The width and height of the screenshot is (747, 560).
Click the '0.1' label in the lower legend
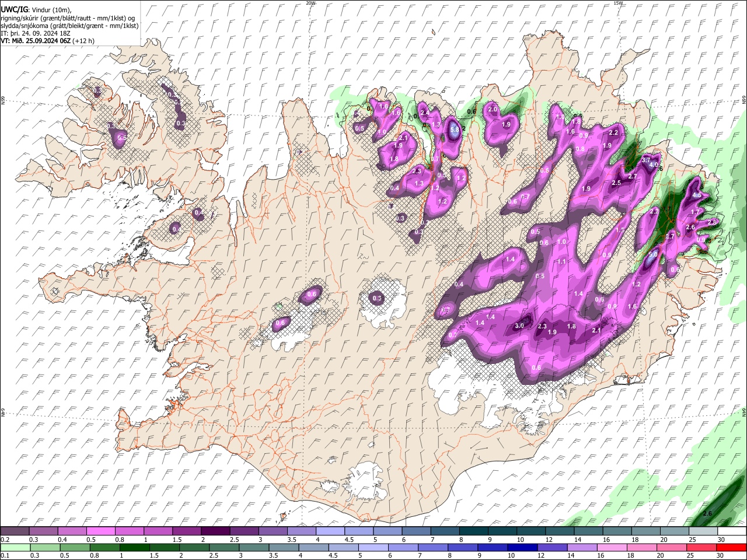click(x=4, y=556)
